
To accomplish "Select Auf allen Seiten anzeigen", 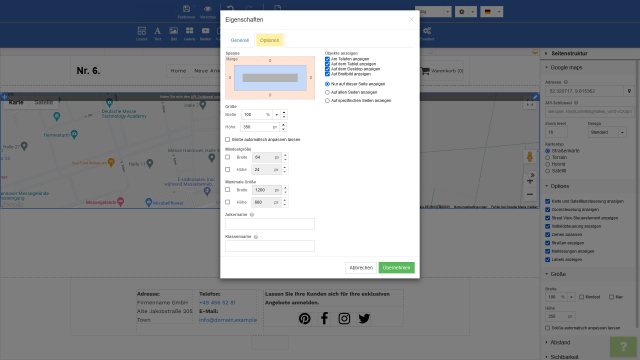I will point(327,93).
